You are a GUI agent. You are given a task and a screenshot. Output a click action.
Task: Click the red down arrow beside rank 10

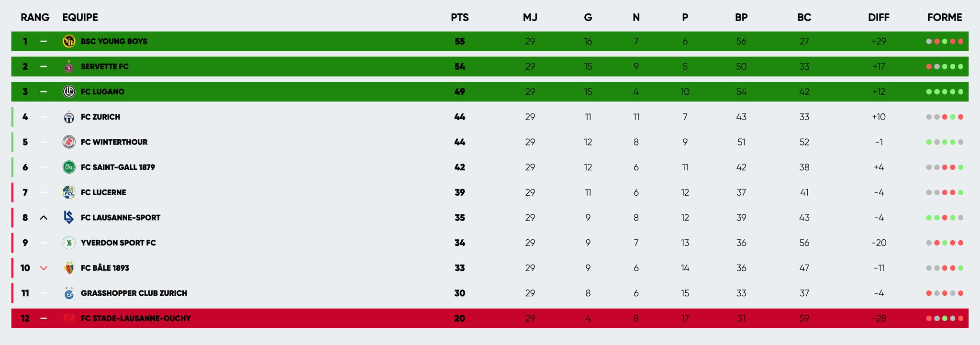[x=44, y=268]
